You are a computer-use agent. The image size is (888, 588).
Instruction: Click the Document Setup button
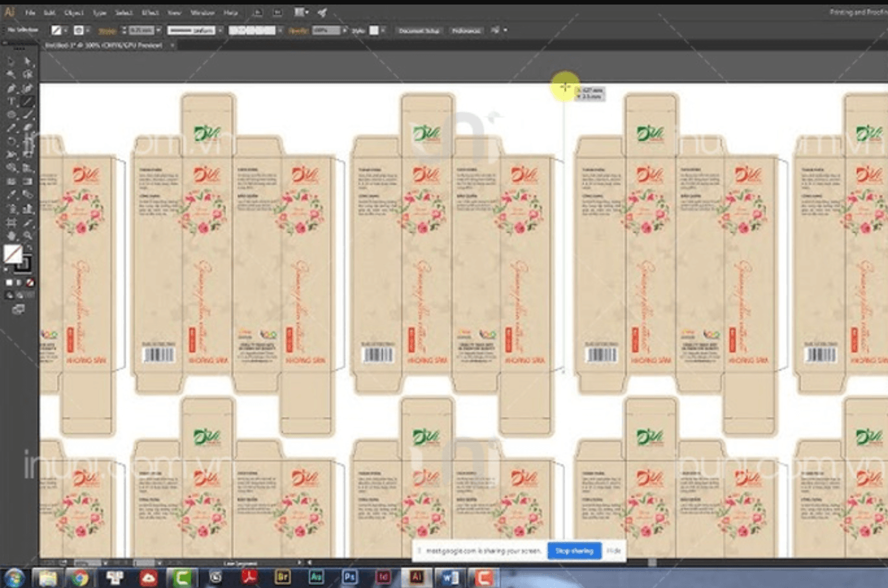click(419, 30)
